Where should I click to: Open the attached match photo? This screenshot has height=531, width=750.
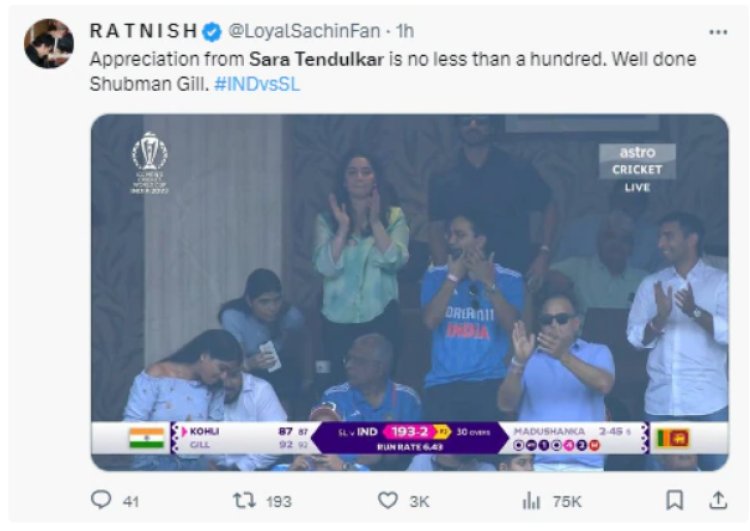pyautogui.click(x=409, y=292)
